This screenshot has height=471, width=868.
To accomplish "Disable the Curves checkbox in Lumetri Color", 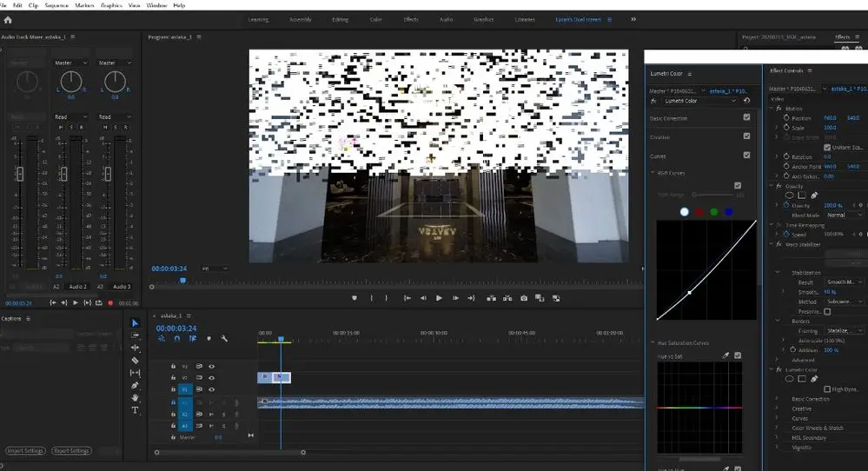I will tap(746, 156).
